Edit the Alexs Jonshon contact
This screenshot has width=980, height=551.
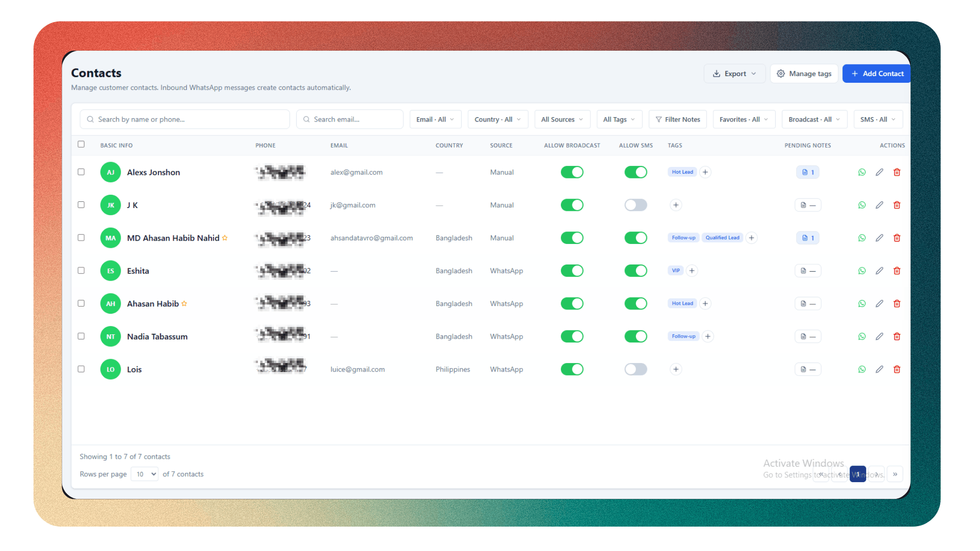[880, 172]
